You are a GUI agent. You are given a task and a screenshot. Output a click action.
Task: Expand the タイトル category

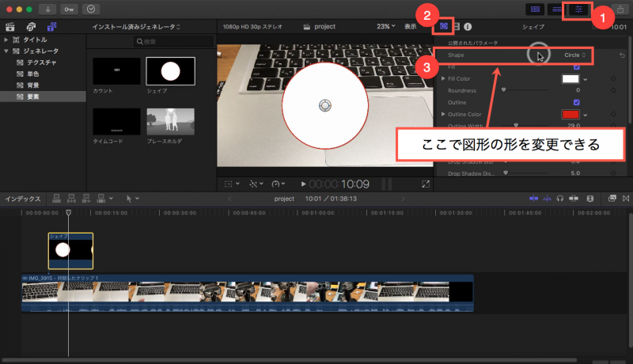coord(6,40)
